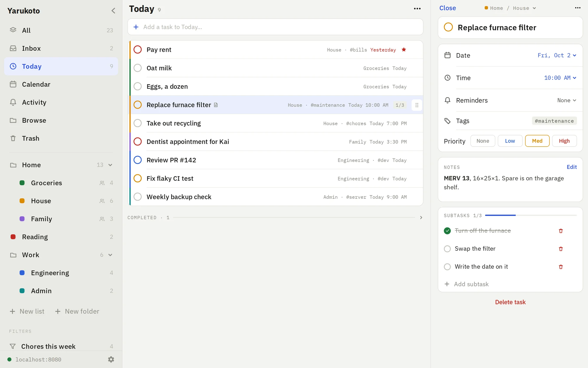Delete the 'Turn off the furnace' subtask
Image resolution: width=588 pixels, height=368 pixels.
click(561, 231)
